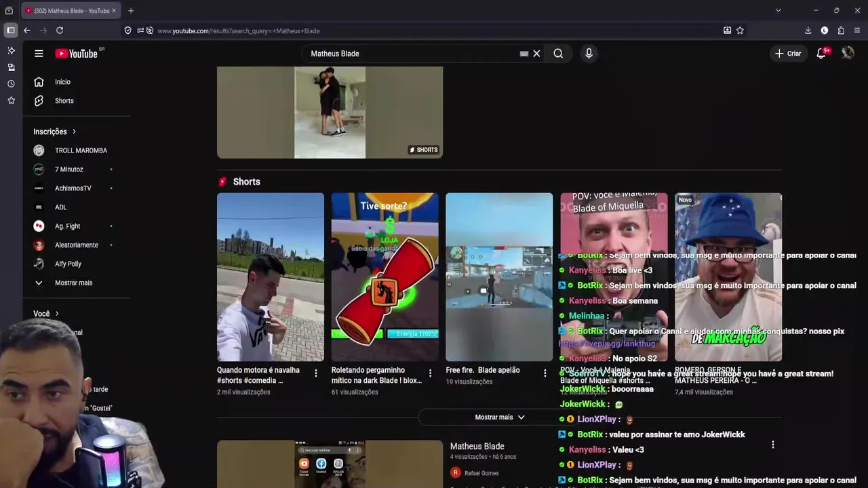The width and height of the screenshot is (868, 488).
Task: Open Rafael Gomes channel link
Action: click(481, 473)
